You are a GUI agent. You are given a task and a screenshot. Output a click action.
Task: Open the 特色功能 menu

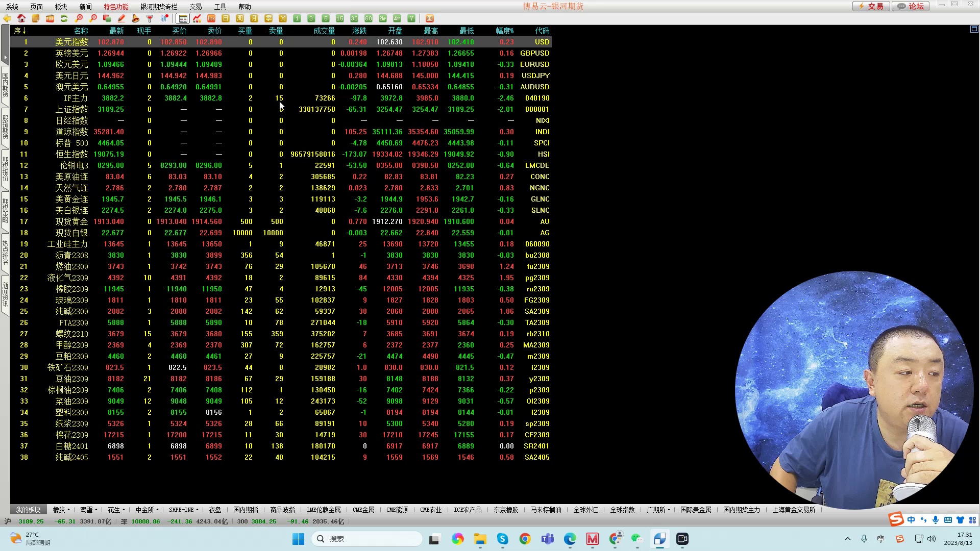pyautogui.click(x=116, y=7)
